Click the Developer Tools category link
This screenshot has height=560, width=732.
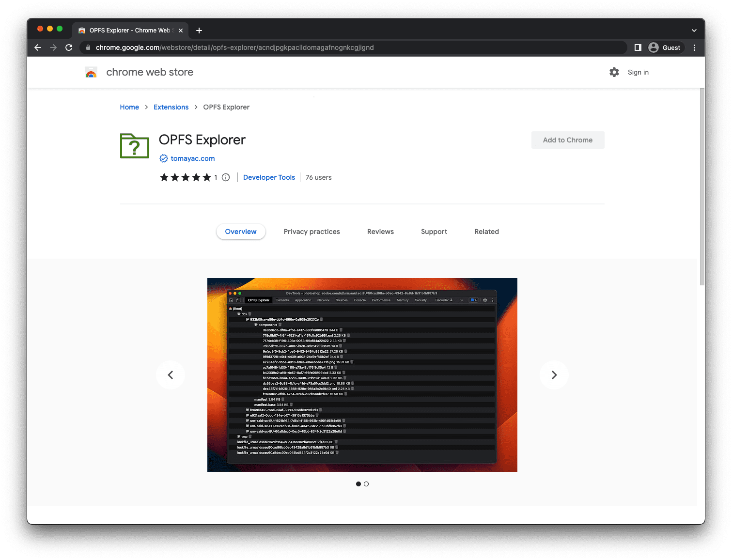pos(269,177)
